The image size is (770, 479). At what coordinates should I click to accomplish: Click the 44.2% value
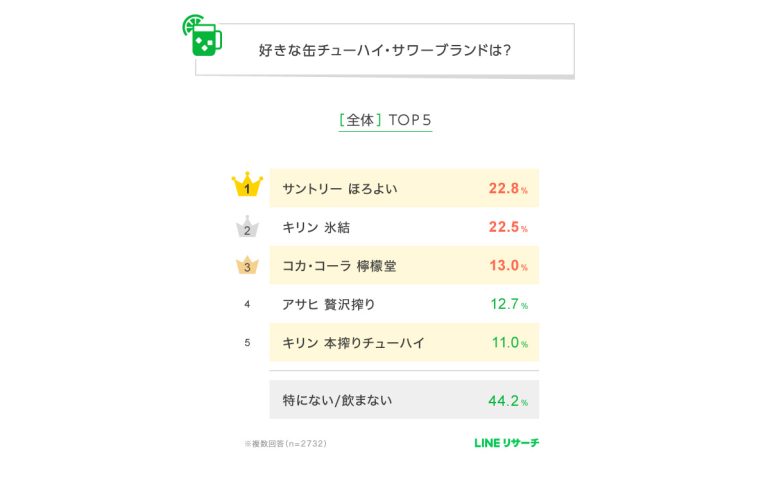508,401
